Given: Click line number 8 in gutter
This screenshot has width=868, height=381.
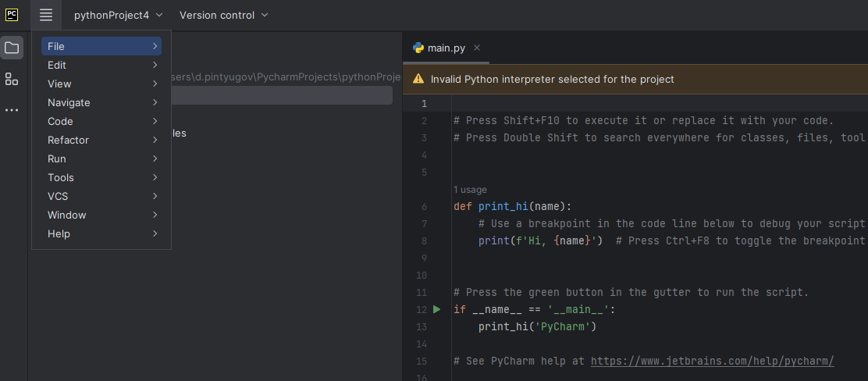Looking at the screenshot, I should (424, 241).
